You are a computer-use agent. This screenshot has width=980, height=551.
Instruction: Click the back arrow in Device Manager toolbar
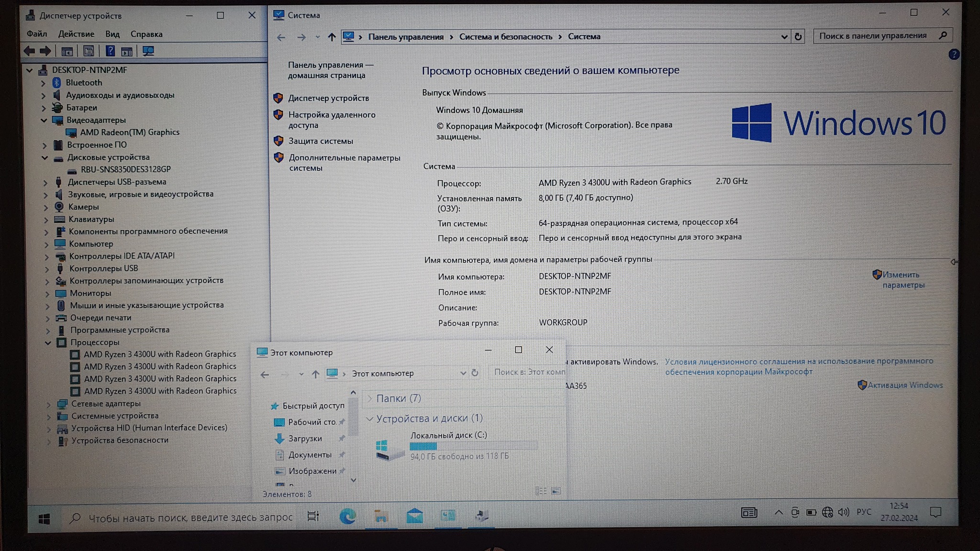click(x=30, y=51)
